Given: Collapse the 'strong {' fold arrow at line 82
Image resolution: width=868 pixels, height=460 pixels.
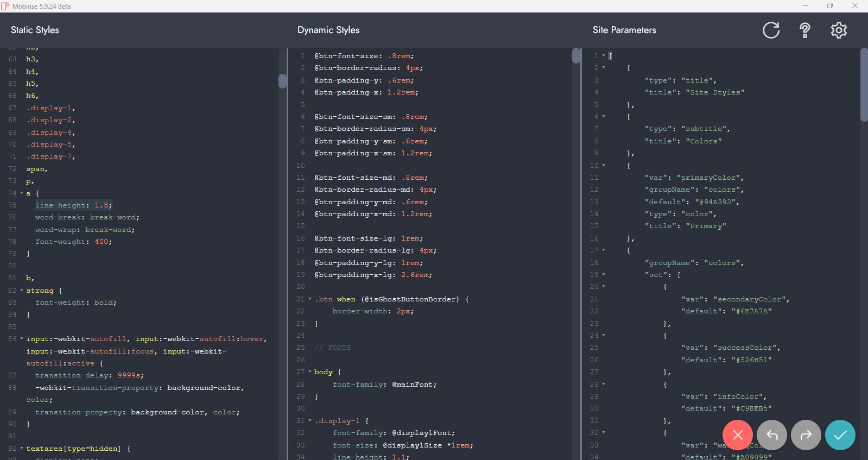Looking at the screenshot, I should (x=22, y=291).
